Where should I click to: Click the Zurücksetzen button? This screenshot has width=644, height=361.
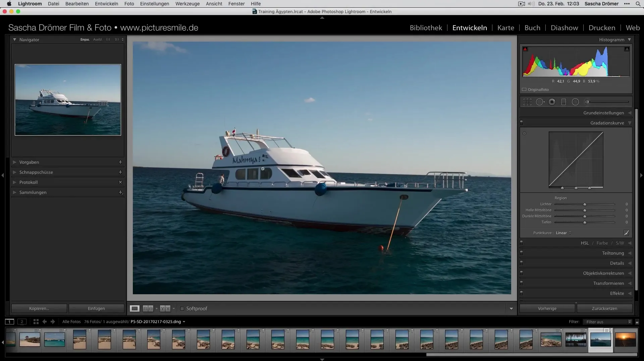tap(605, 309)
